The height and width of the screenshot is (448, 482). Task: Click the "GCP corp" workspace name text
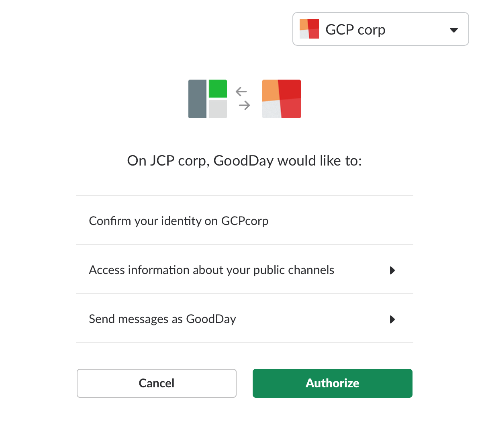click(355, 30)
